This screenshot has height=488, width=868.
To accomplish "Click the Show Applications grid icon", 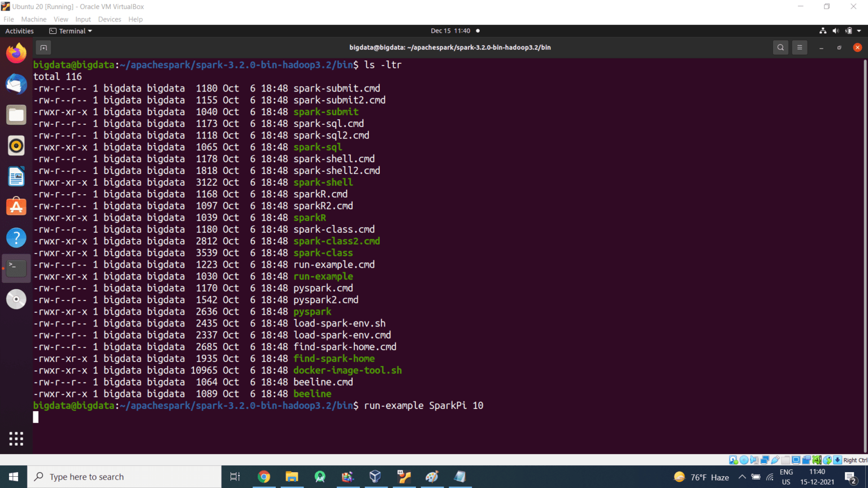I will tap(16, 438).
